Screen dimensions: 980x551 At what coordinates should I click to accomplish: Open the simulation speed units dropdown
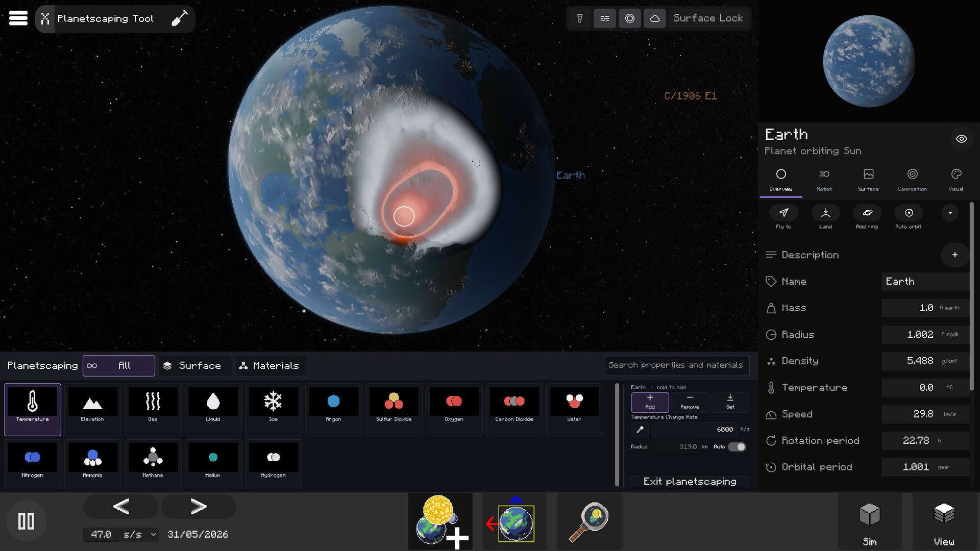click(140, 534)
